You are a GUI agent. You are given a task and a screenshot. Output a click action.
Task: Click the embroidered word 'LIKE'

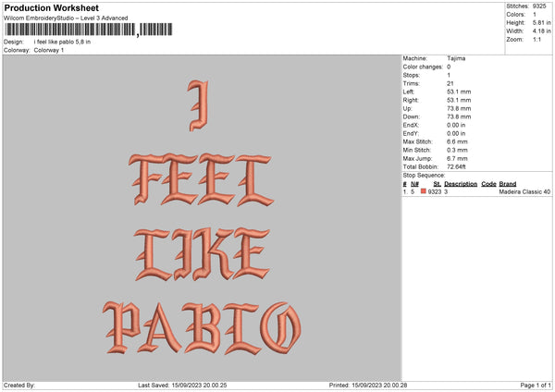coord(202,254)
